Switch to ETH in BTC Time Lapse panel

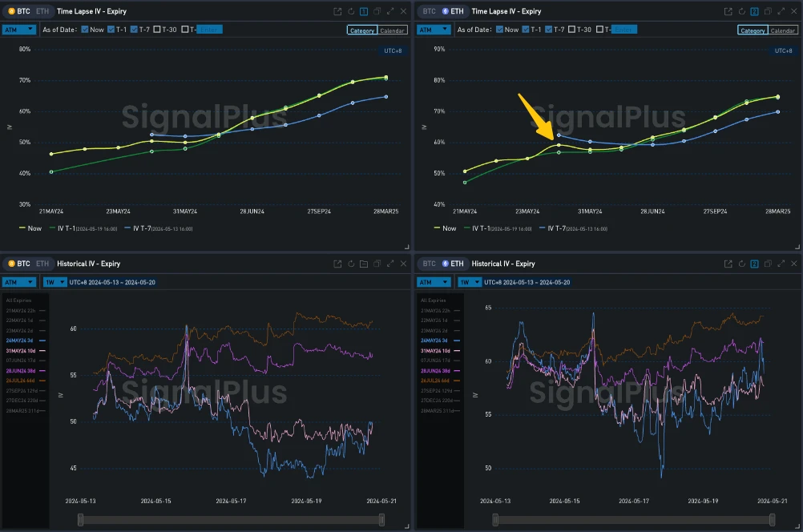pos(42,11)
